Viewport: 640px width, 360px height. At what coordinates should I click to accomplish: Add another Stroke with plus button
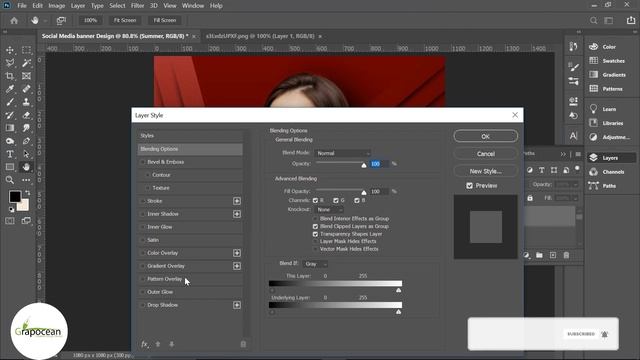(x=237, y=201)
